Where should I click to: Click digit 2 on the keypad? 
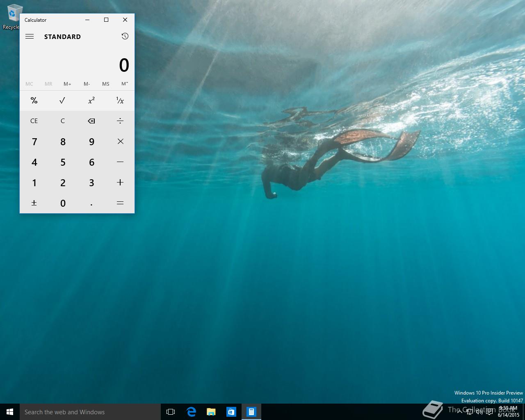[x=63, y=183]
